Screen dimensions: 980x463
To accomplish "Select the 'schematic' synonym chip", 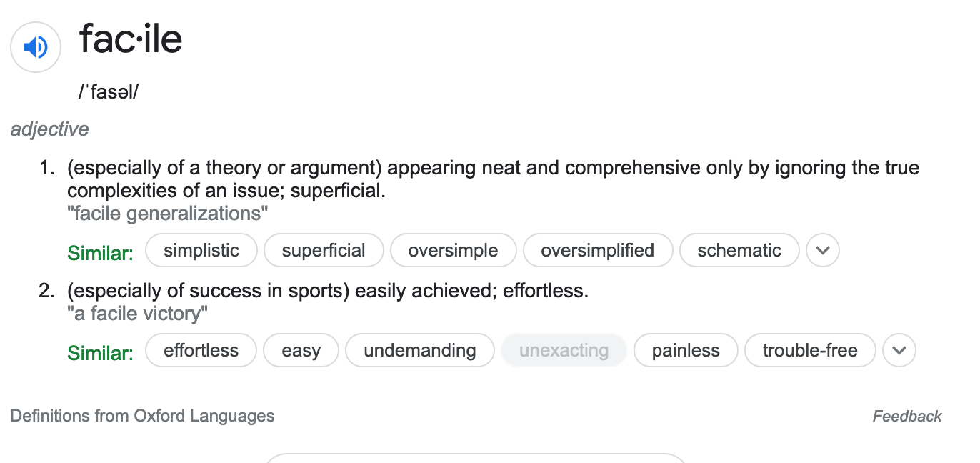I will coord(739,251).
